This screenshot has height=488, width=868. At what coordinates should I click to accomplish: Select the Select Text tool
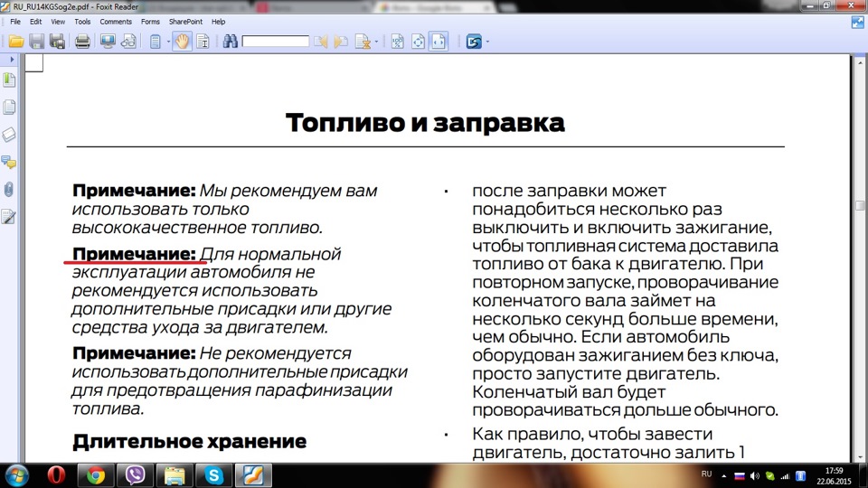[x=203, y=42]
